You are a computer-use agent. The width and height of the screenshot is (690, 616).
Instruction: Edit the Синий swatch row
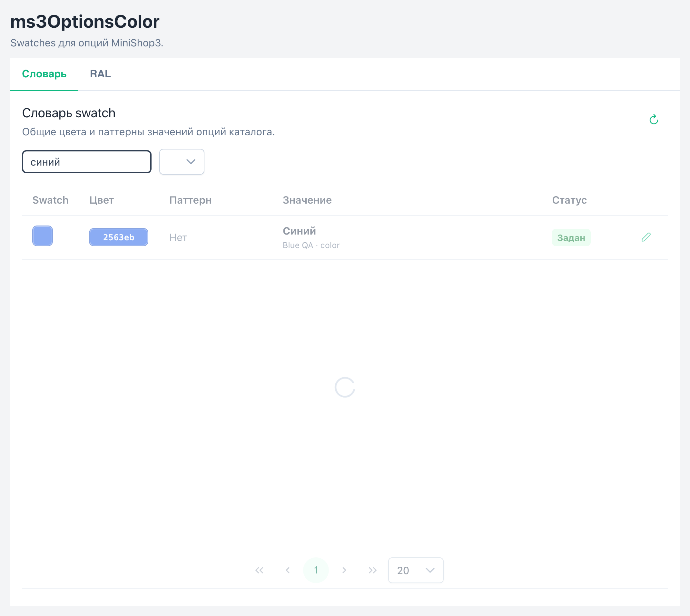[646, 237]
